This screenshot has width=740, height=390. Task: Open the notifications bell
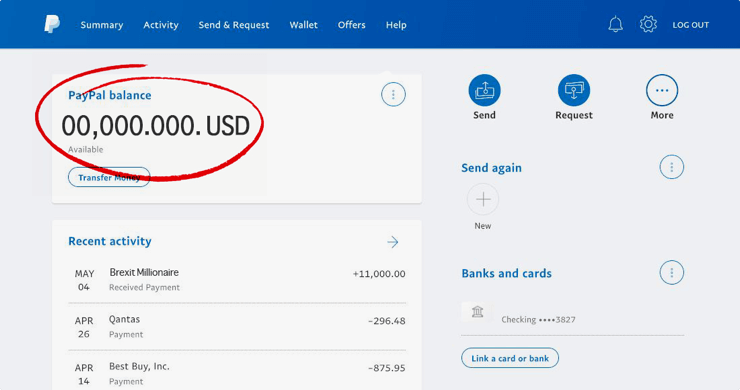pos(615,25)
